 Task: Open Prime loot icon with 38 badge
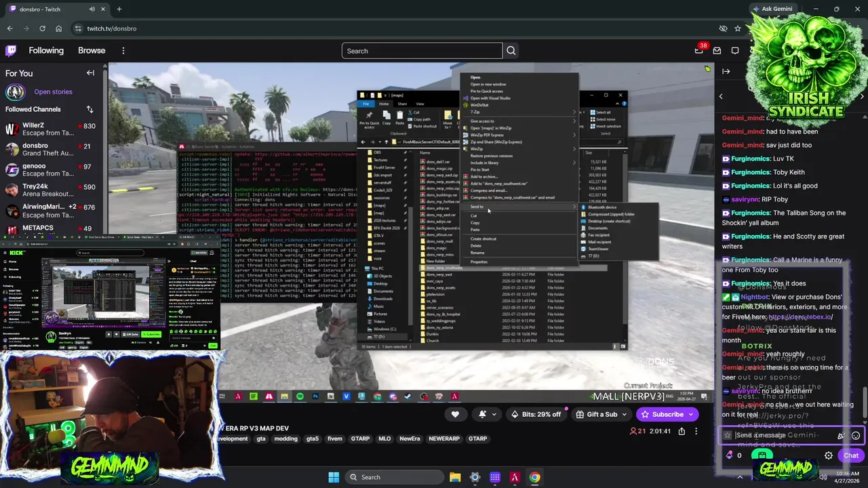[x=699, y=51]
